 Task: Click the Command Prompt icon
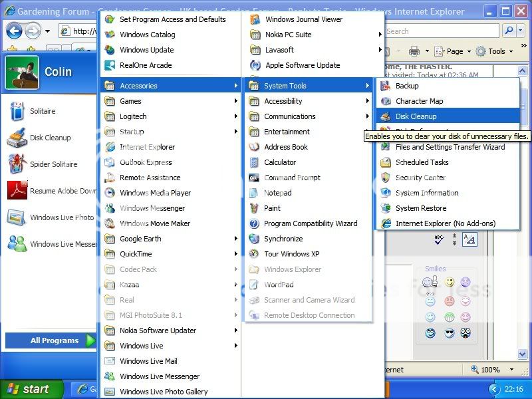[x=254, y=178]
